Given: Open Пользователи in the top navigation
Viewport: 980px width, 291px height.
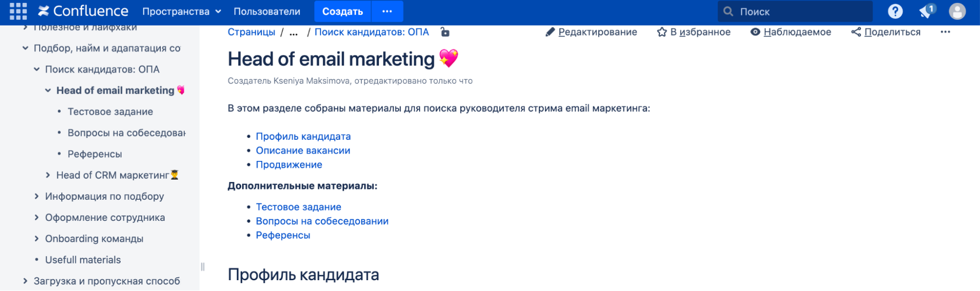Looking at the screenshot, I should [267, 11].
